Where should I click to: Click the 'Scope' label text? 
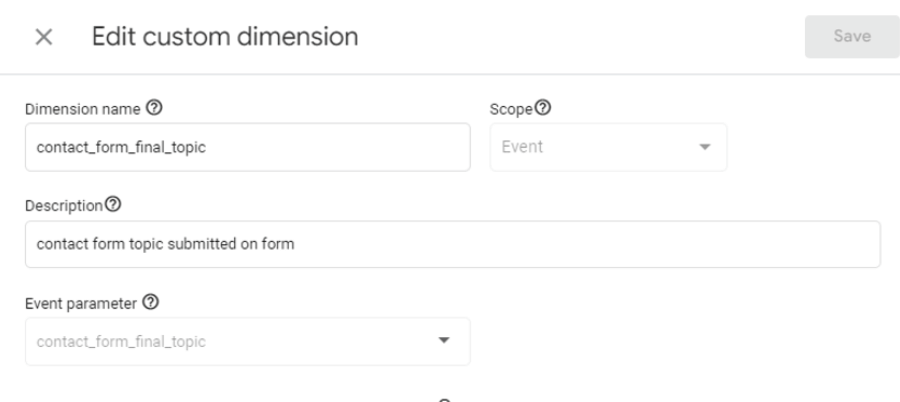click(513, 108)
